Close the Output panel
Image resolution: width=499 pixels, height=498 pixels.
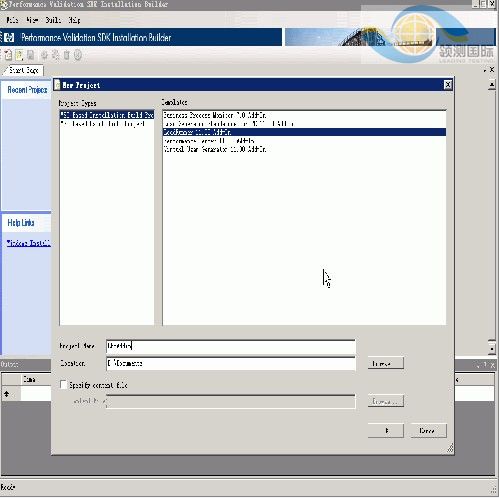tap(493, 365)
